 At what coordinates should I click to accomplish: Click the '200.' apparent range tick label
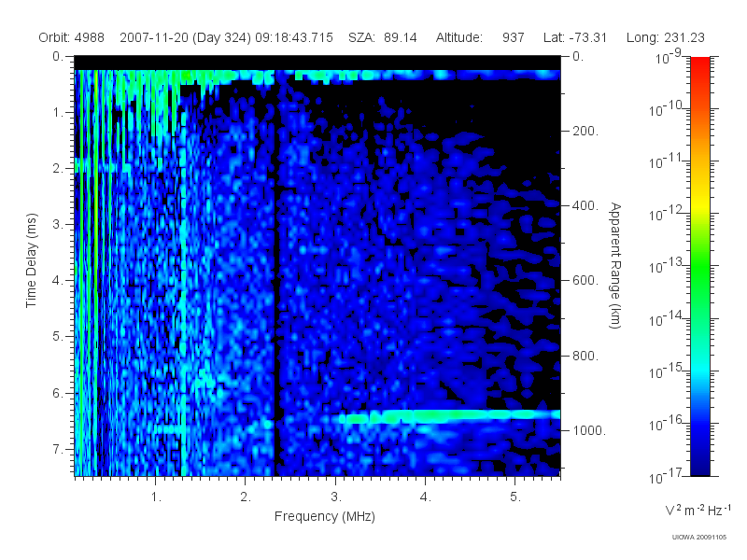pos(585,131)
